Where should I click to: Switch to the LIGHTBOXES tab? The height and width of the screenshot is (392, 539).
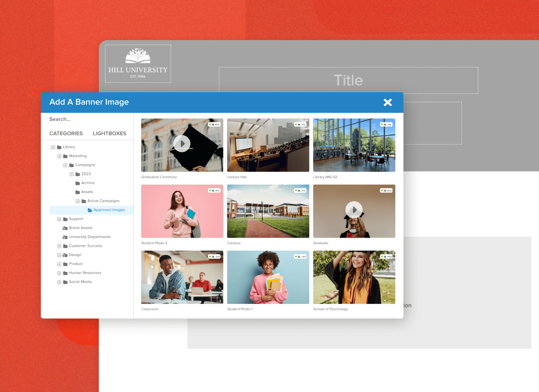tap(109, 134)
